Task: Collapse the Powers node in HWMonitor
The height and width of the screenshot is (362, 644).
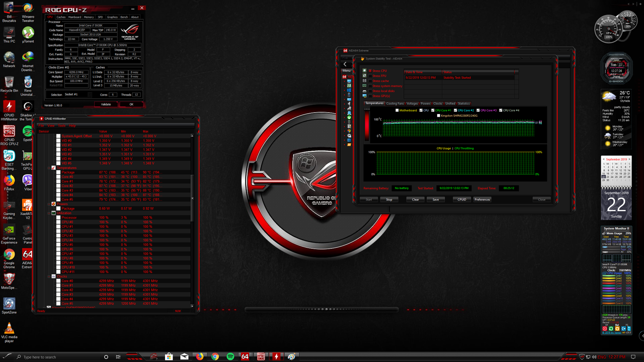Action: pyautogui.click(x=49, y=204)
